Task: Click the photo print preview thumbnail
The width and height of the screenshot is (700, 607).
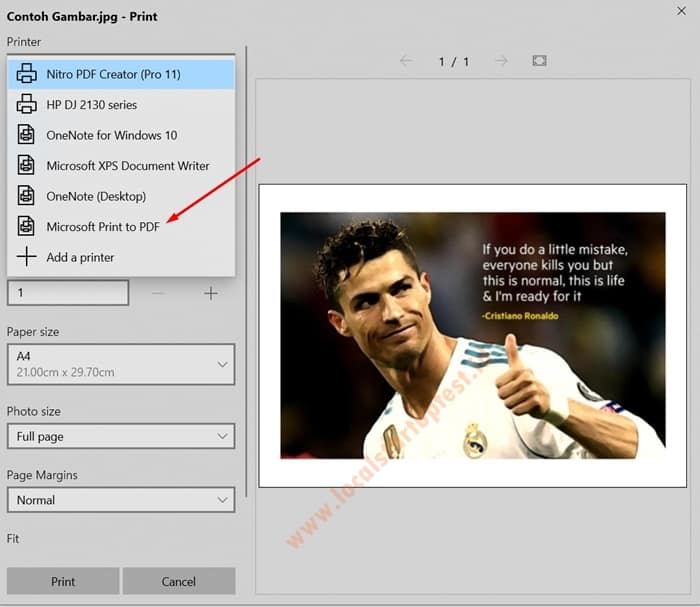Action: pyautogui.click(x=472, y=336)
